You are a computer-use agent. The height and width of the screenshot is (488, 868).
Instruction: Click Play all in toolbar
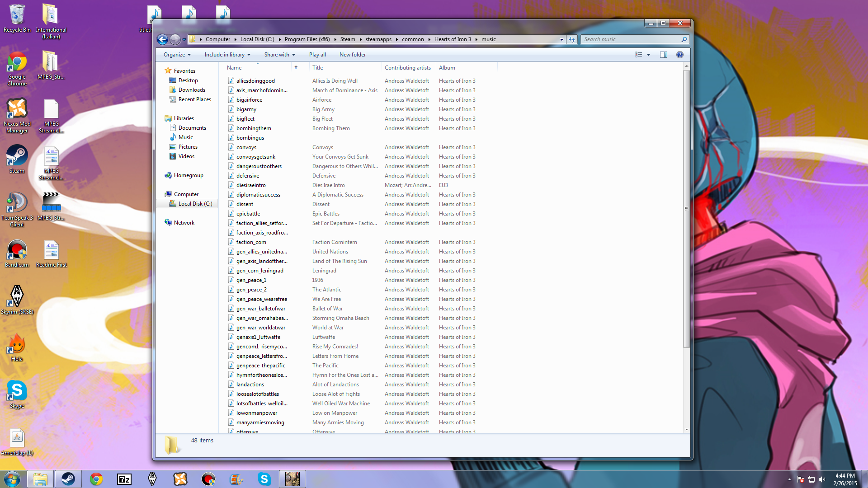coord(317,55)
